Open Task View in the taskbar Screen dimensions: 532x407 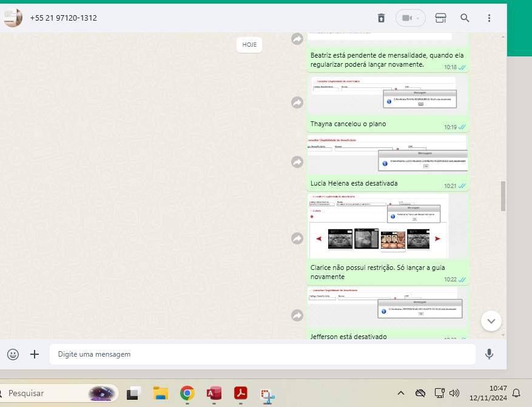134,394
